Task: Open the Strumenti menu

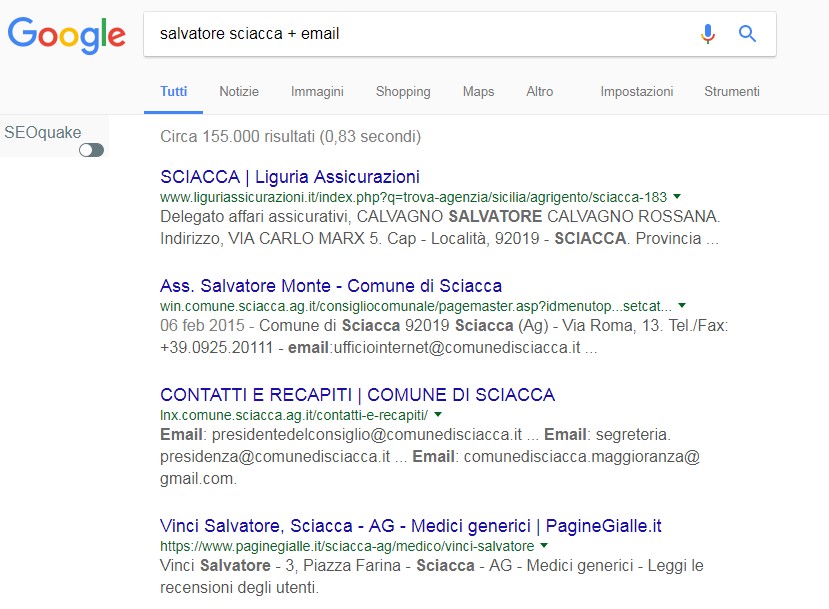Action: point(731,91)
